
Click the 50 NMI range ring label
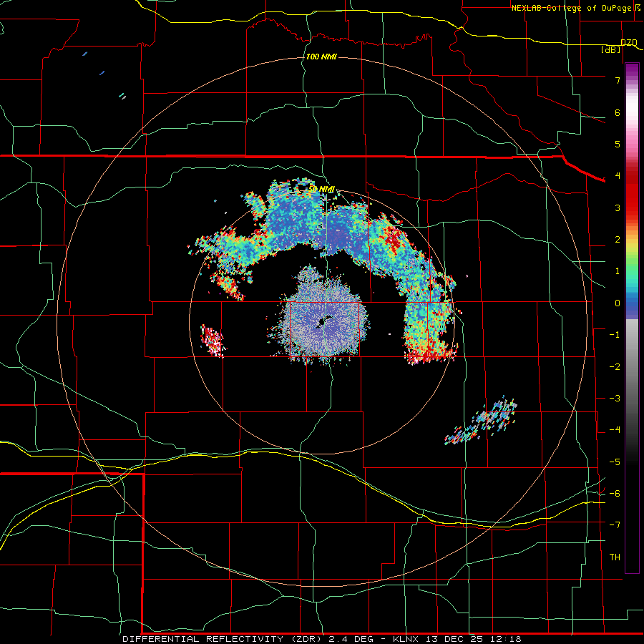point(321,190)
